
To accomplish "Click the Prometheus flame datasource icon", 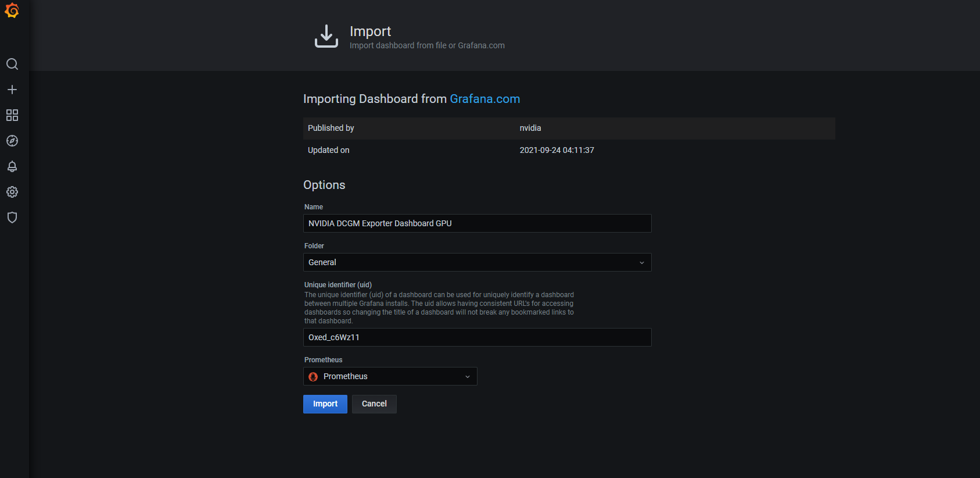I will [x=313, y=377].
